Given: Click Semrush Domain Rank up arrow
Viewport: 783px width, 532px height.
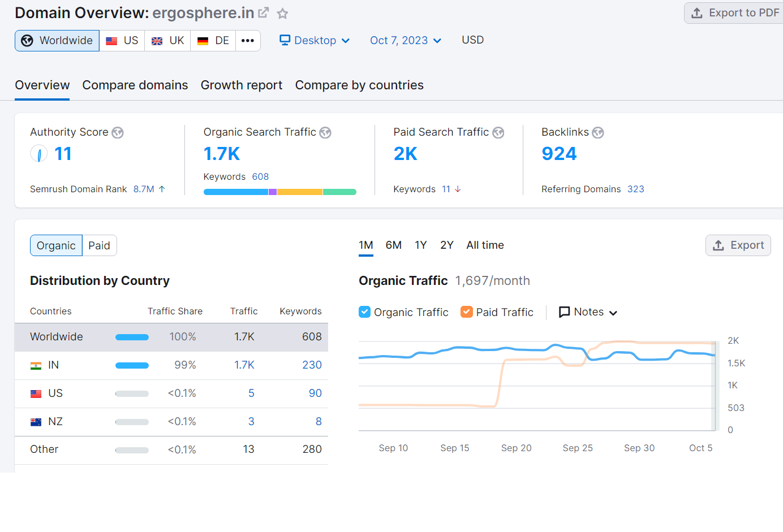Looking at the screenshot, I should (x=162, y=189).
